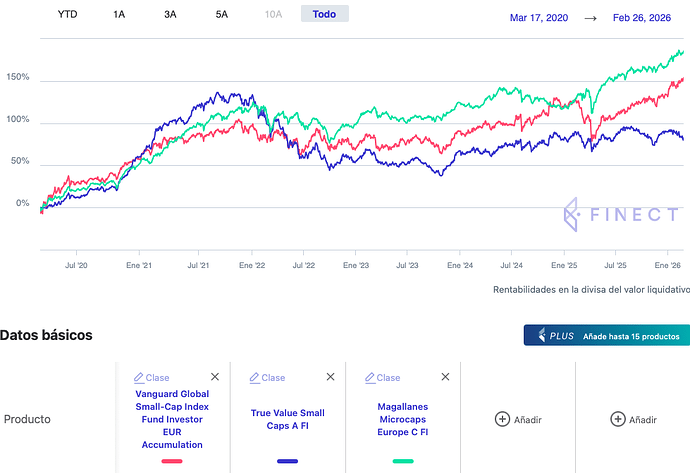Select the YTD time range
This screenshot has width=690, height=473.
[67, 15]
